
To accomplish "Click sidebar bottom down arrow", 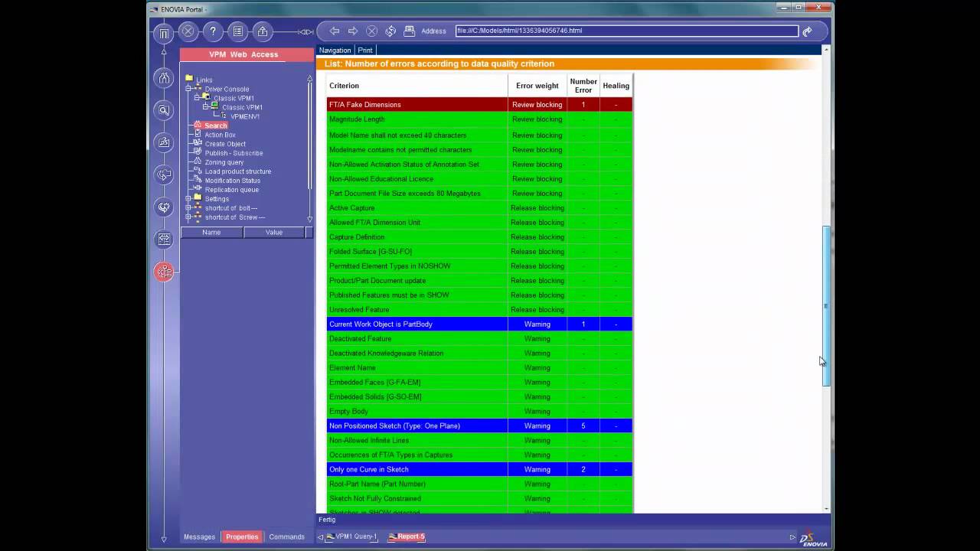I will pyautogui.click(x=164, y=540).
